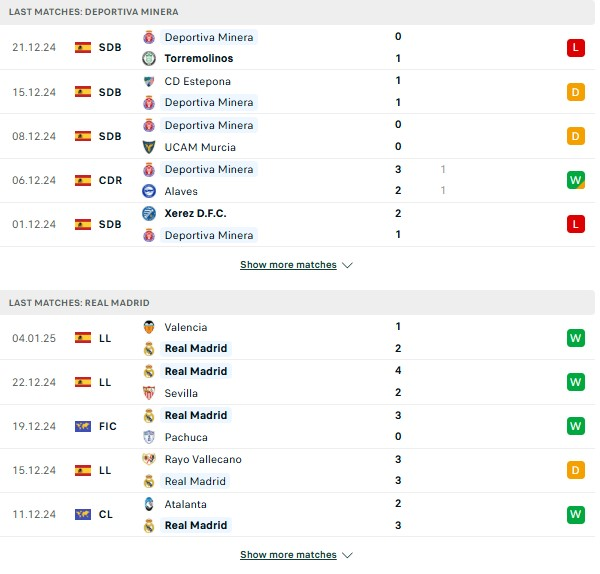Open the 19.12.24 FIC match row
The width and height of the screenshot is (600, 574).
coord(300,426)
